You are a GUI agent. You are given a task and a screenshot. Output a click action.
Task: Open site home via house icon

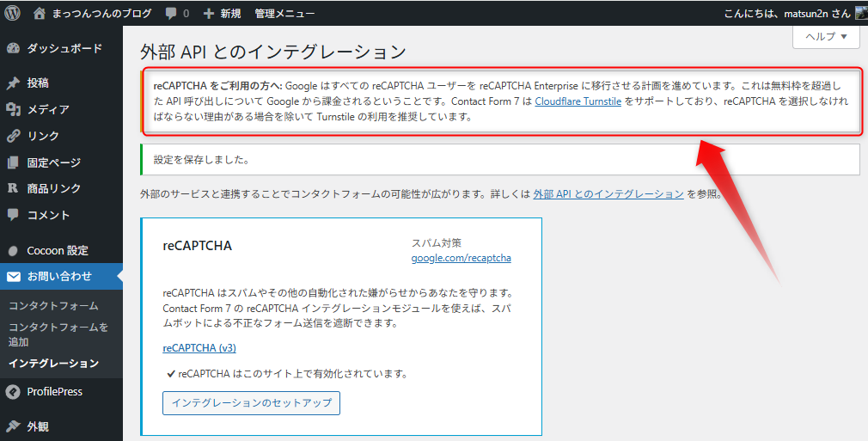(x=40, y=13)
